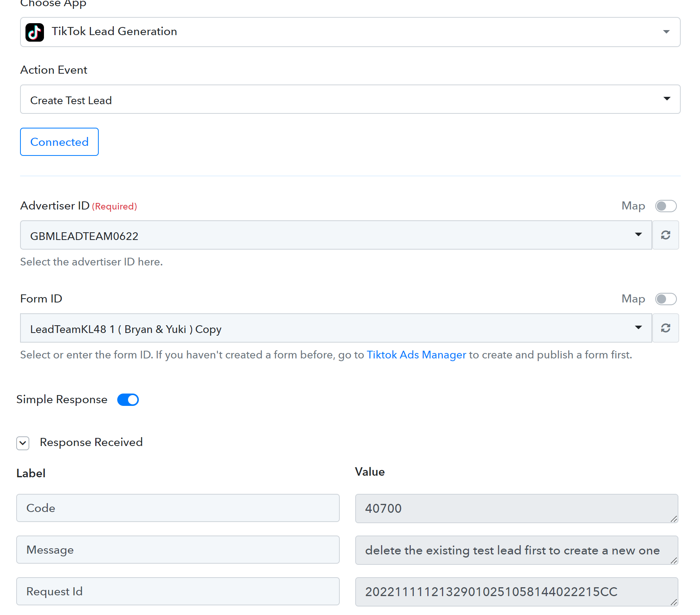Viewport: 700px width, 615px height.
Task: Open the Action Event dropdown
Action: tap(350, 99)
